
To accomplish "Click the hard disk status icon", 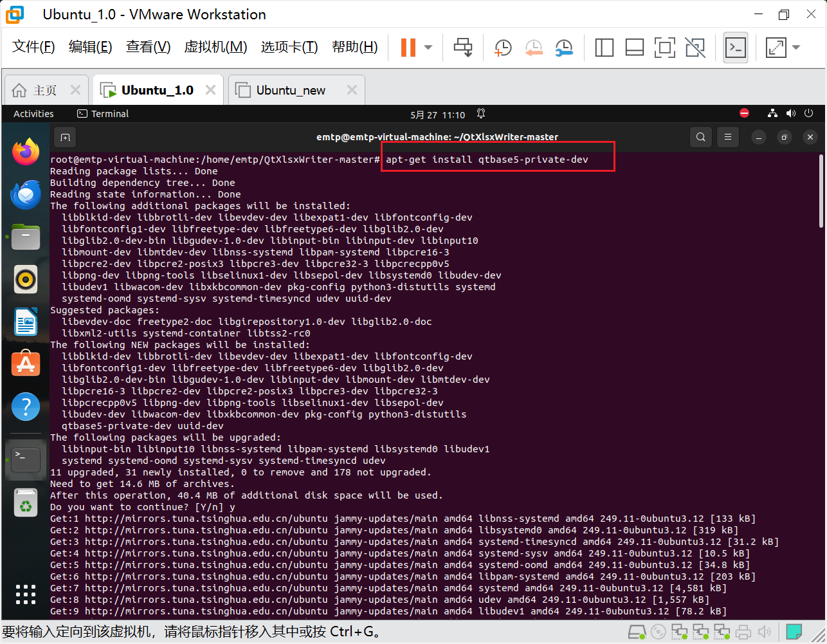I will click(x=637, y=632).
